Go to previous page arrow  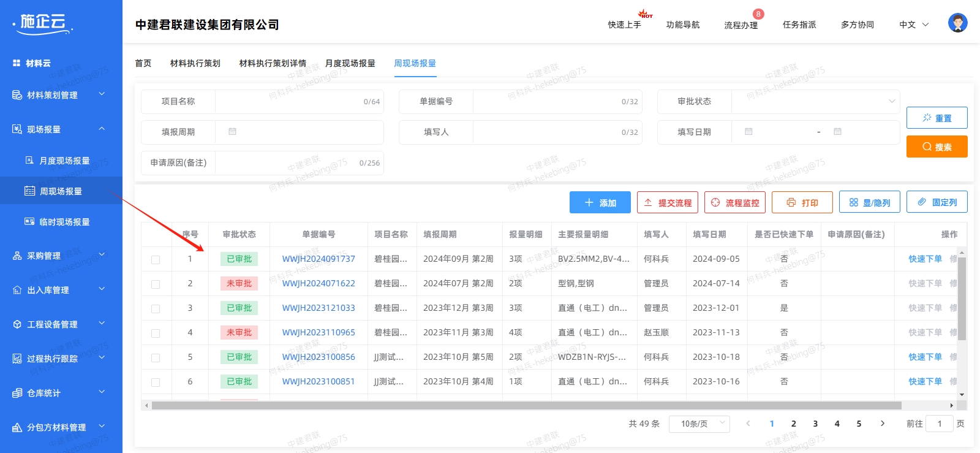click(x=748, y=424)
